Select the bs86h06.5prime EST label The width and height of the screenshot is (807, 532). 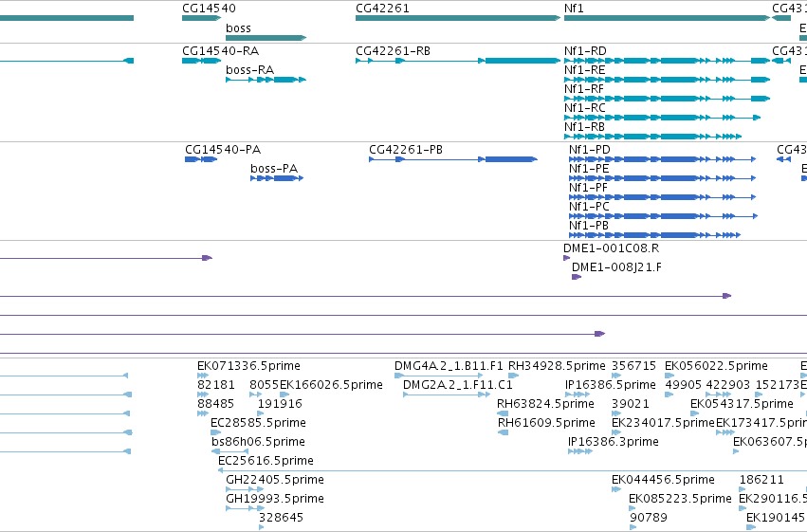258,442
